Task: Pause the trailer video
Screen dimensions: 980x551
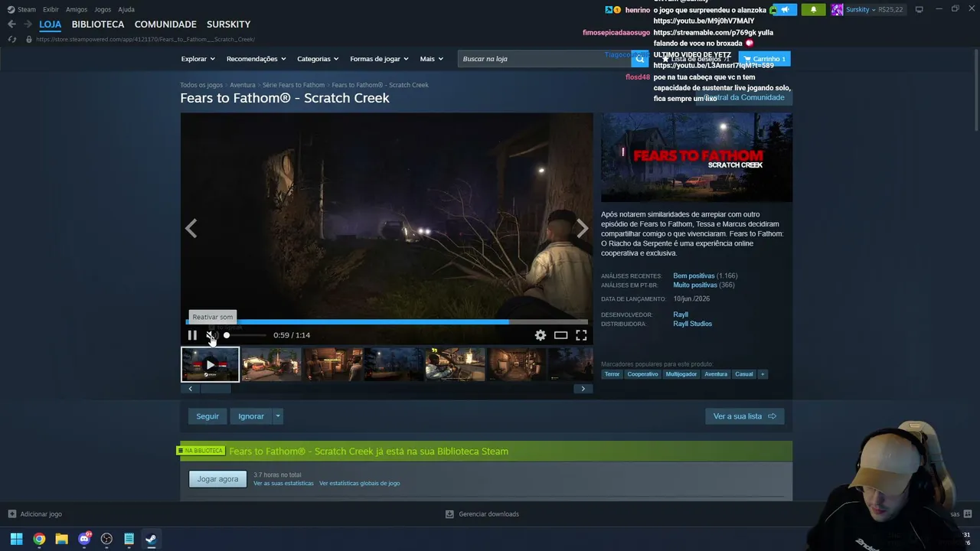Action: pyautogui.click(x=192, y=335)
